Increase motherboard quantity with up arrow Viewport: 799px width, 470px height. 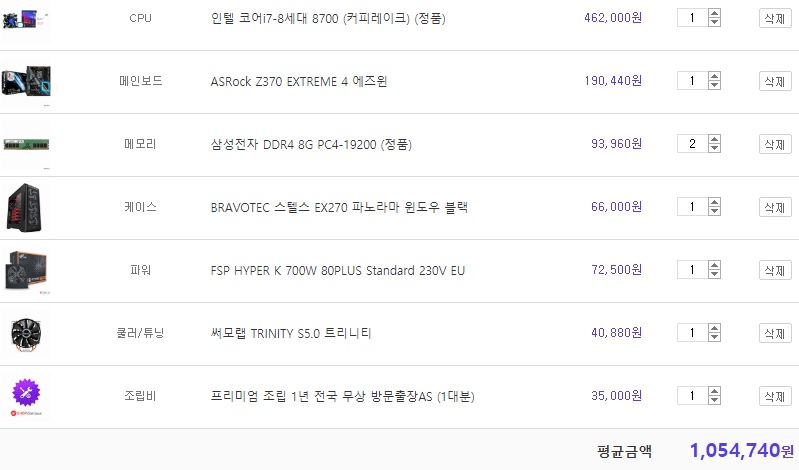coord(714,76)
